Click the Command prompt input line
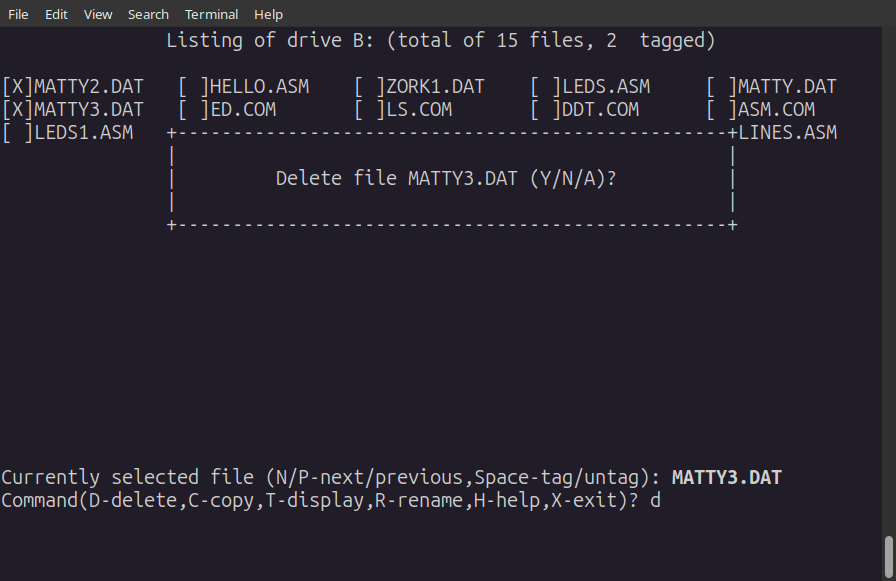Screen dimensions: 896x581 (331, 500)
